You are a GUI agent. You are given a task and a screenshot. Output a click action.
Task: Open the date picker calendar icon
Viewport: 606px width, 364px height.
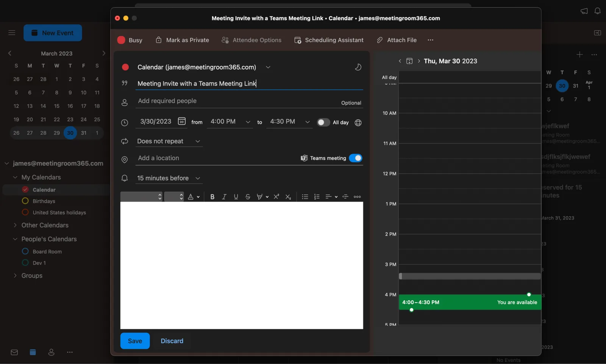point(182,121)
